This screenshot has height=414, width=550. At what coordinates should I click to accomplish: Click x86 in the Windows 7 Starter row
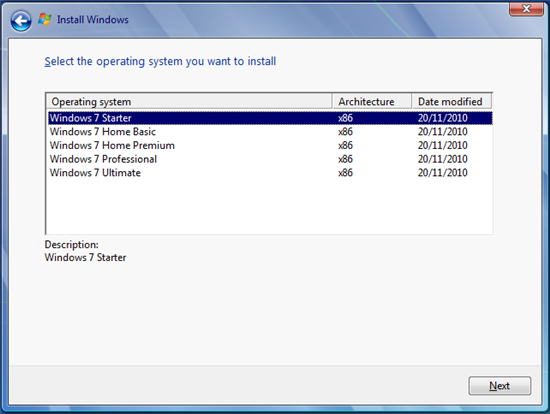click(x=346, y=118)
